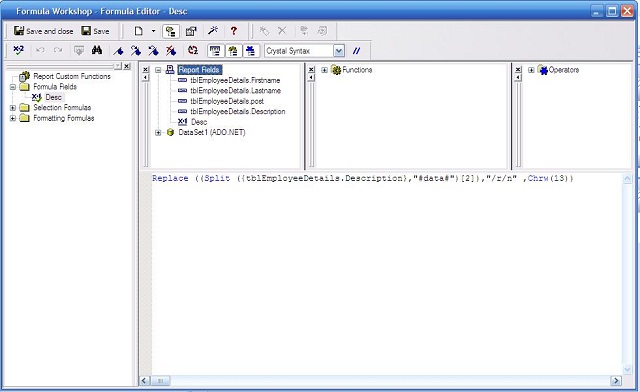The image size is (640, 392).
Task: Expand the Functions tree node
Action: 324,70
